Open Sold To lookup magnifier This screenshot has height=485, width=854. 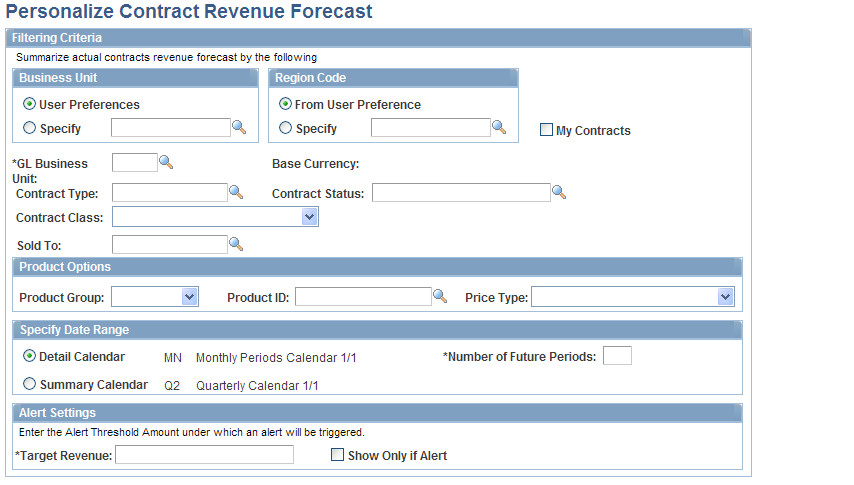point(236,244)
